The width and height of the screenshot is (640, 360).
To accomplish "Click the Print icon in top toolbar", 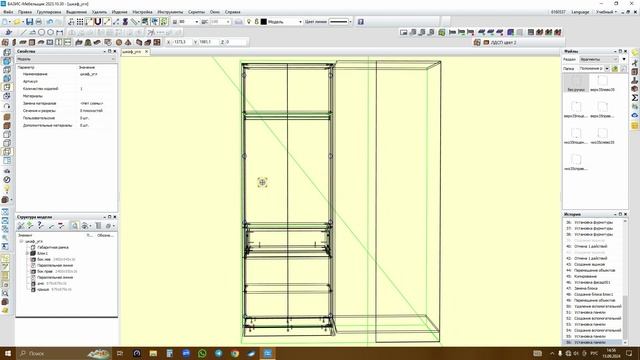I will coord(39,22).
